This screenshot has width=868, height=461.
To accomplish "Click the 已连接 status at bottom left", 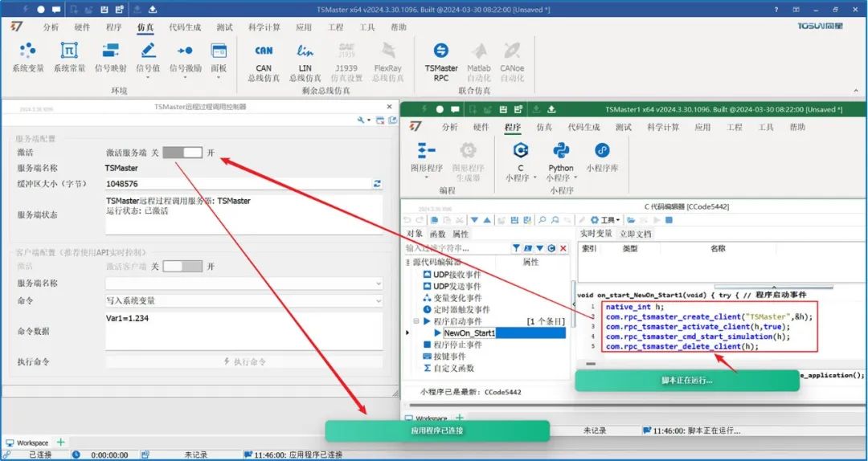I will (x=39, y=455).
